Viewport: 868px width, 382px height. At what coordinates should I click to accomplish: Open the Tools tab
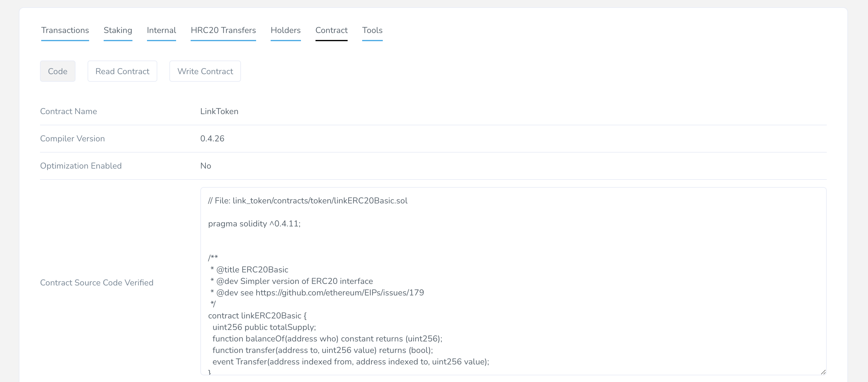pyautogui.click(x=372, y=30)
